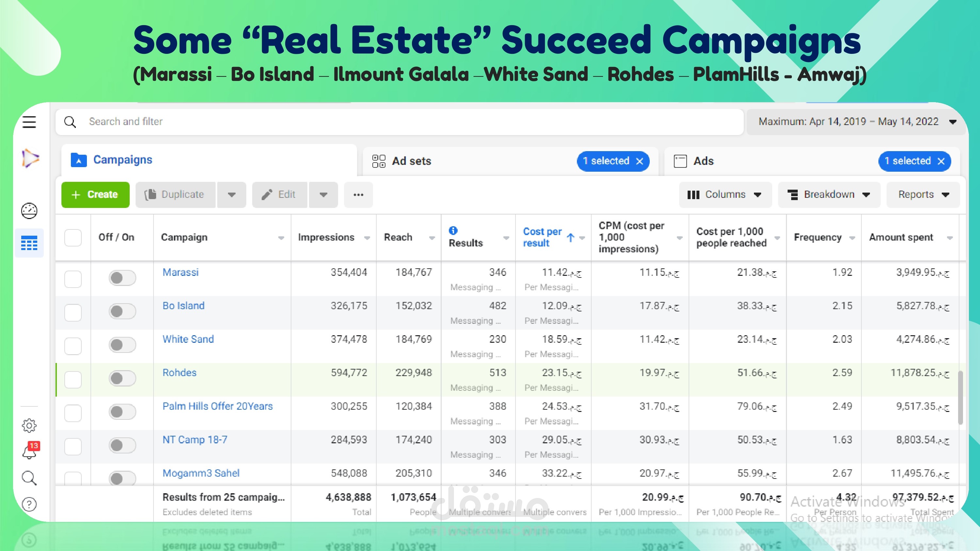Open the help question mark icon
Screen dimensions: 980x551
tap(29, 504)
